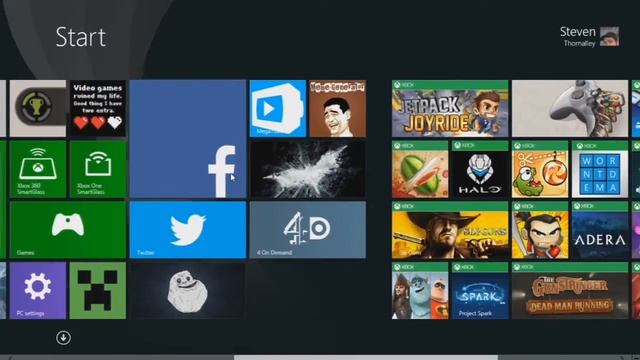Launch the Wordament letter grid tile
Screen dimensions: 640x360
coord(600,169)
